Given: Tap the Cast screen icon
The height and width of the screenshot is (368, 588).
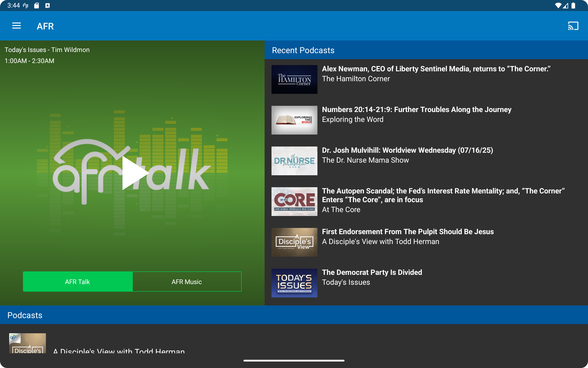Looking at the screenshot, I should click(x=573, y=26).
